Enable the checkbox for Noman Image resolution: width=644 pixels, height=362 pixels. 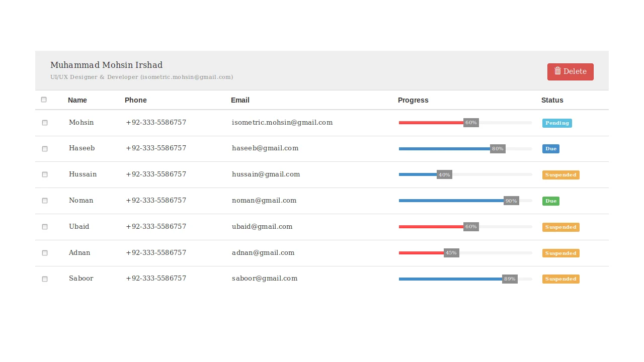[45, 201]
